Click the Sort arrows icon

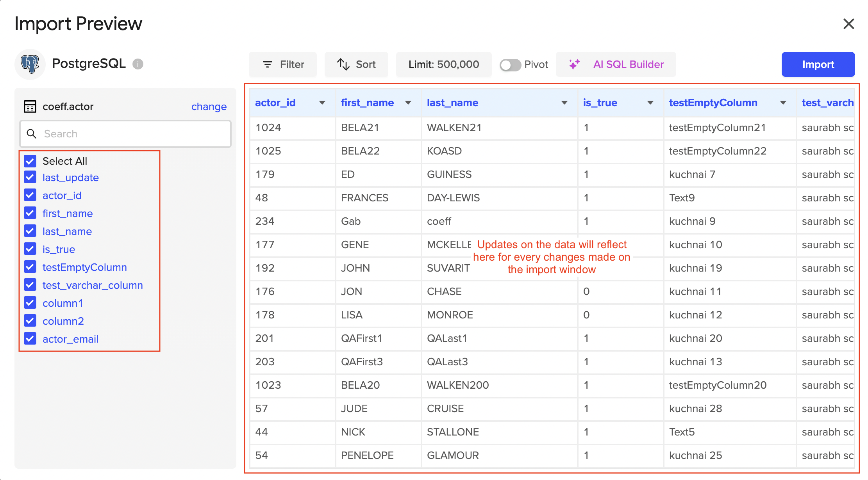pos(343,64)
